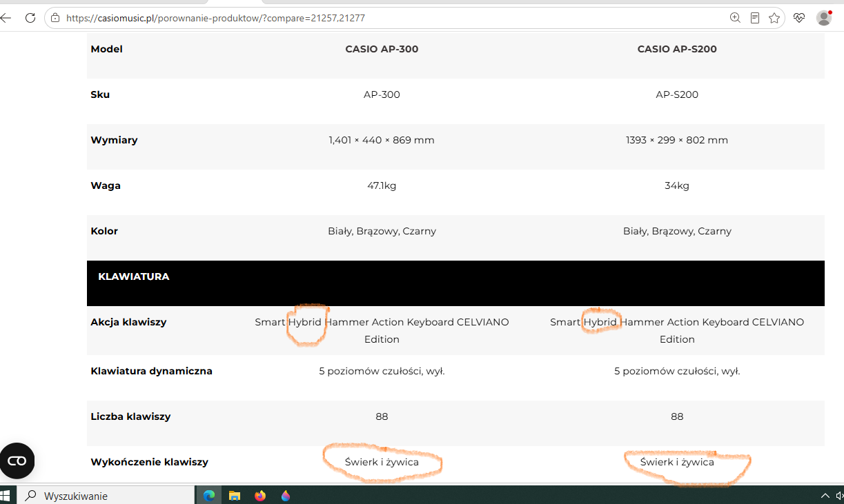The image size is (844, 504).
Task: Show hidden tray icons chevron
Action: 825,495
